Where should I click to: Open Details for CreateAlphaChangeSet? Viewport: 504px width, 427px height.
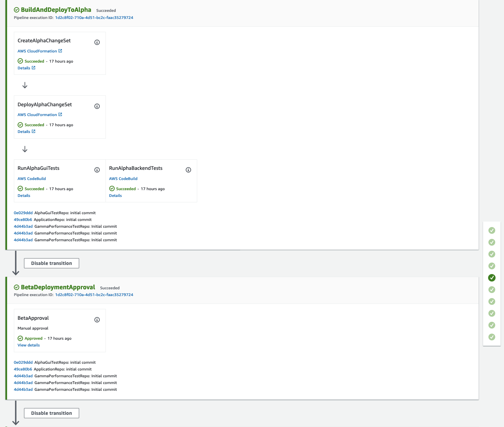tap(24, 68)
